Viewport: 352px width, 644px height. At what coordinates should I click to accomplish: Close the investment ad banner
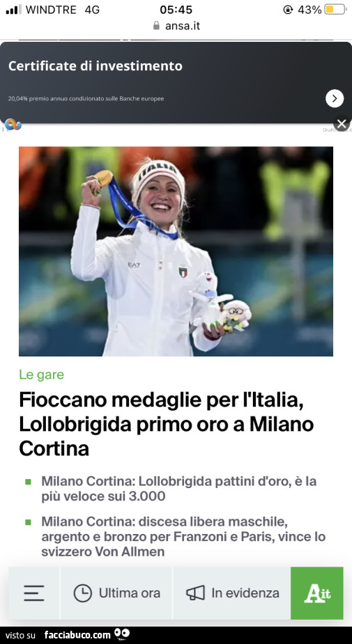pyautogui.click(x=342, y=124)
